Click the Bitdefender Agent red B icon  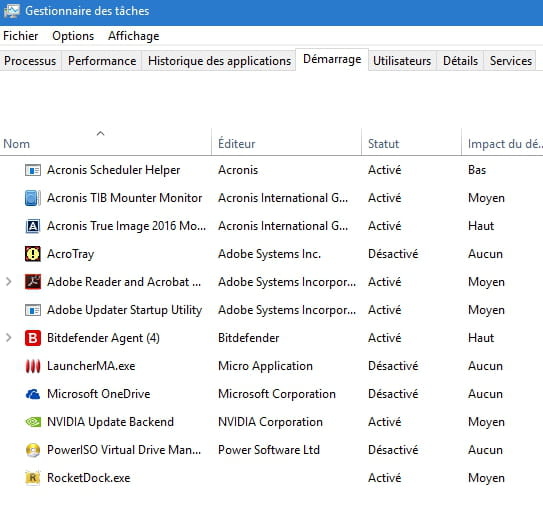(33, 338)
